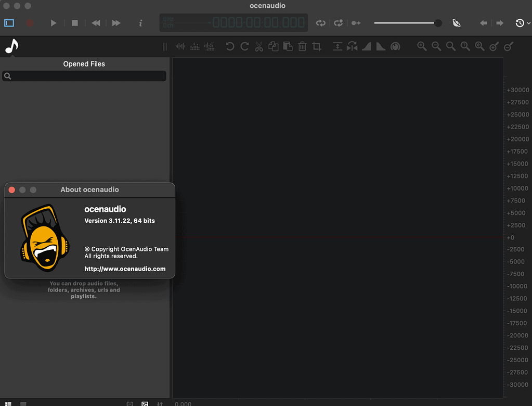The width and height of the screenshot is (532, 406).
Task: Click the Zoom In magnifier icon
Action: (x=422, y=46)
